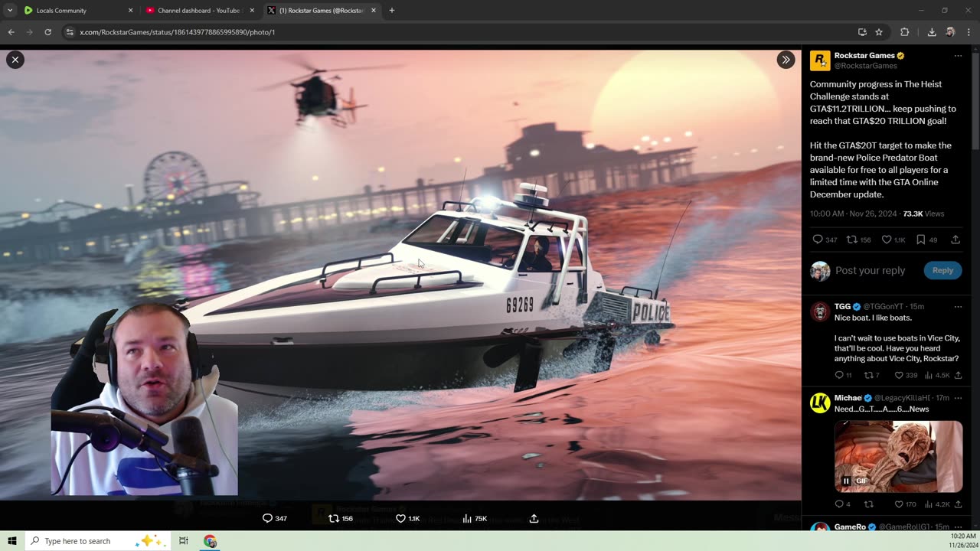Like the Rockstar post with 1.1K likes in sidebar
Viewport: 980px width, 551px height.
pyautogui.click(x=893, y=240)
